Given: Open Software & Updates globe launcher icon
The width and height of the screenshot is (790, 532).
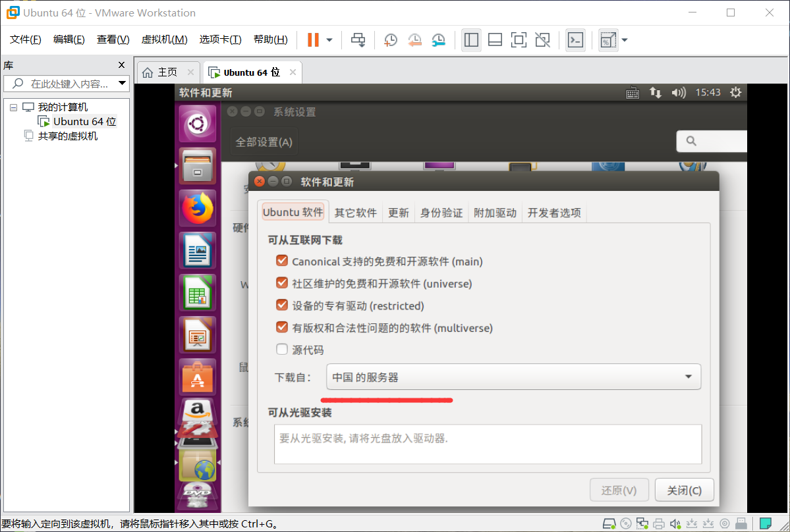Looking at the screenshot, I should 198,465.
